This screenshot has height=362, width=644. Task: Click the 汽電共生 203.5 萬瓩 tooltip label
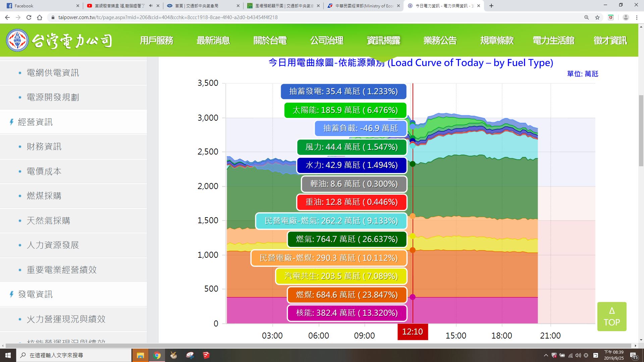coord(341,276)
